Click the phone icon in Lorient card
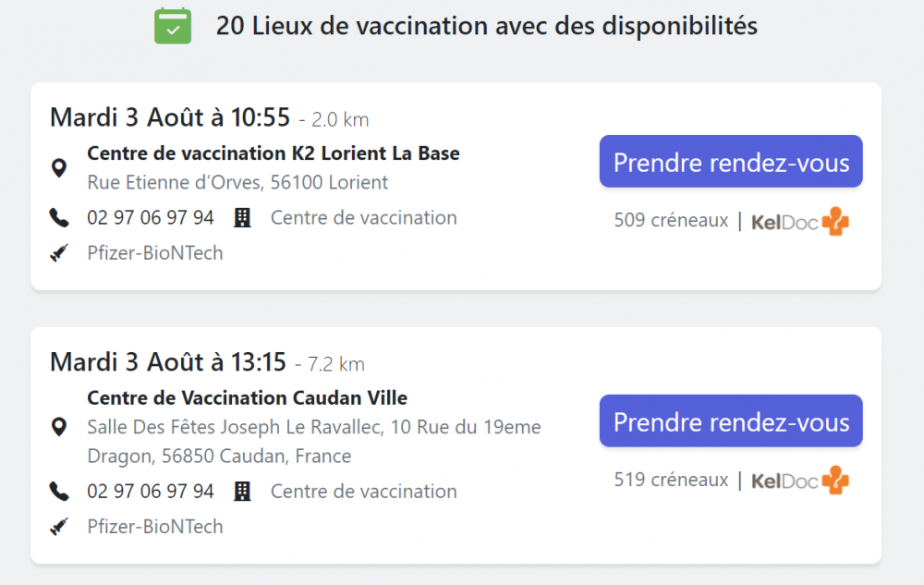 click(x=59, y=218)
